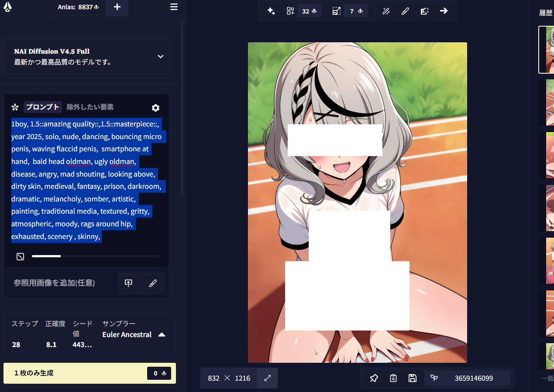Click the magic wand tool icon
The width and height of the screenshot is (554, 392).
click(386, 11)
